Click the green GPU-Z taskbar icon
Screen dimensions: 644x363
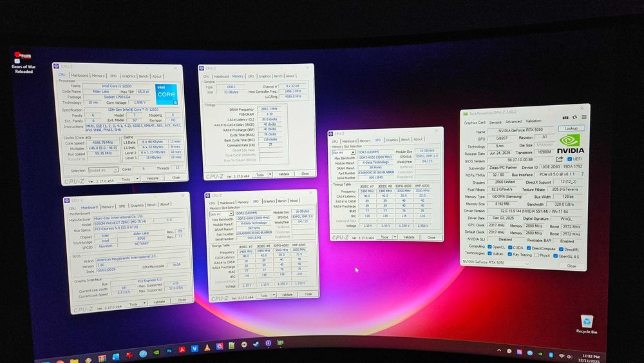click(x=280, y=342)
